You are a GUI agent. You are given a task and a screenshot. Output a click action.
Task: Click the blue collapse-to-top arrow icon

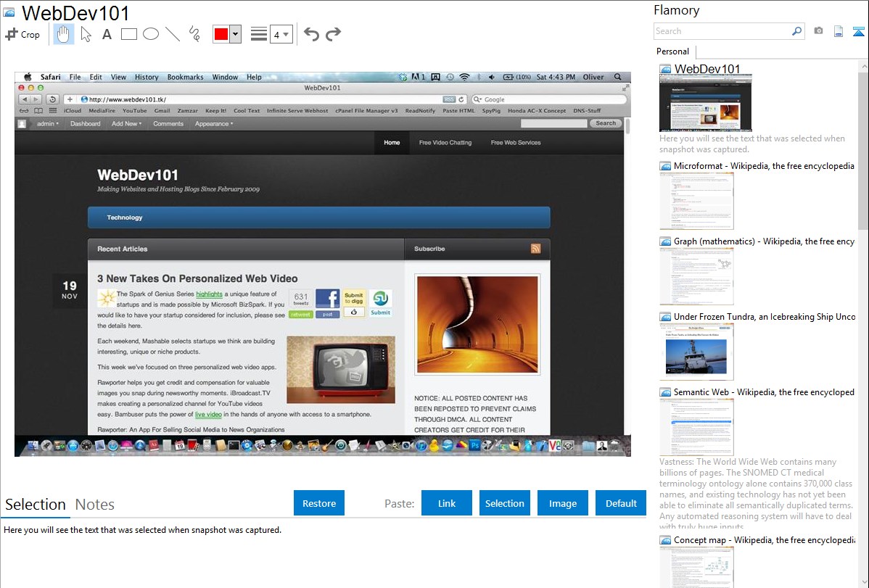pos(858,31)
